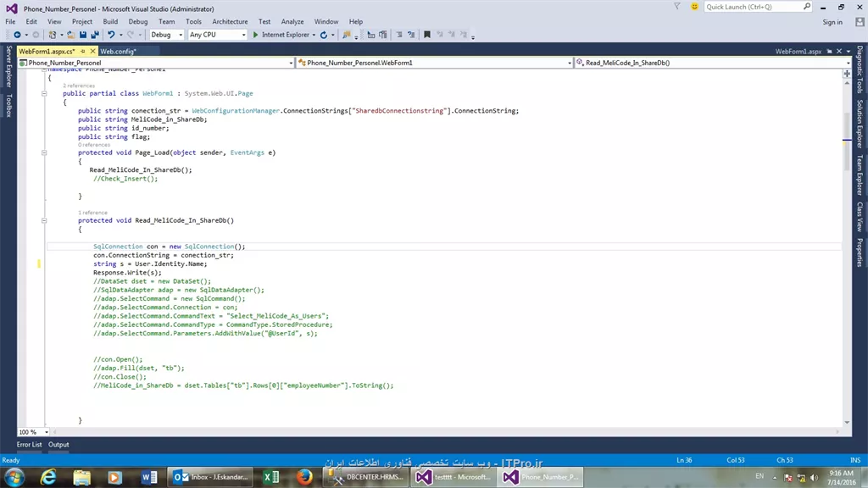The height and width of the screenshot is (488, 868).
Task: Click the vertical scrollbar down arrow
Action: click(x=847, y=423)
